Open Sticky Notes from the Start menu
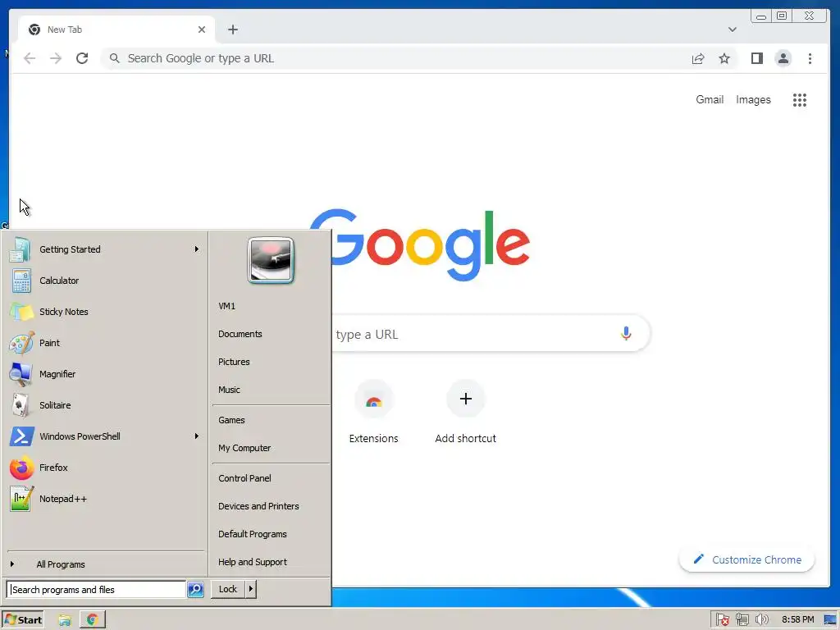The width and height of the screenshot is (840, 630). coord(106,312)
